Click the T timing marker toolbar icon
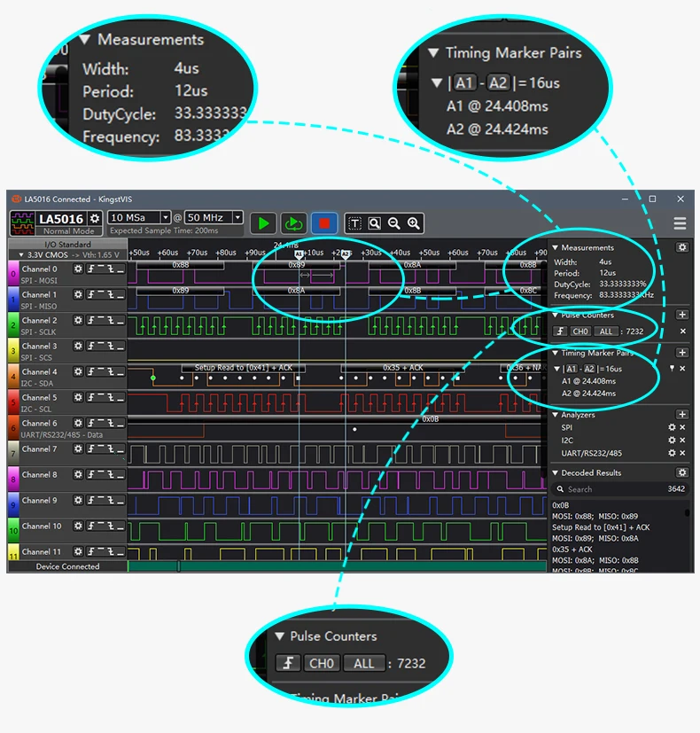Image resolution: width=700 pixels, height=733 pixels. coord(354,223)
